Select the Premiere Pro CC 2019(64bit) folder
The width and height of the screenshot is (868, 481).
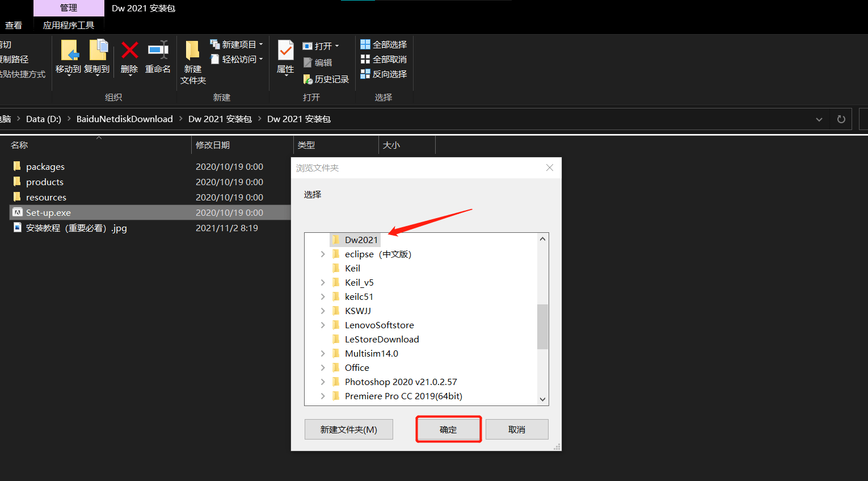click(403, 396)
